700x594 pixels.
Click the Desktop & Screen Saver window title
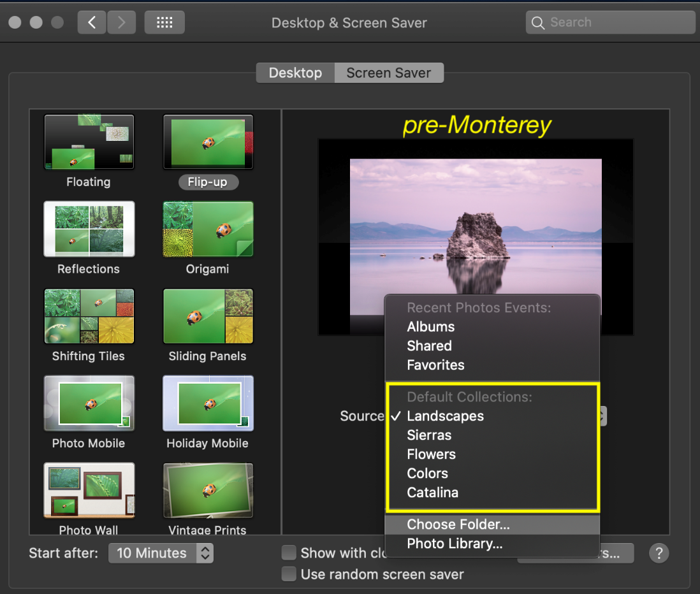click(349, 23)
